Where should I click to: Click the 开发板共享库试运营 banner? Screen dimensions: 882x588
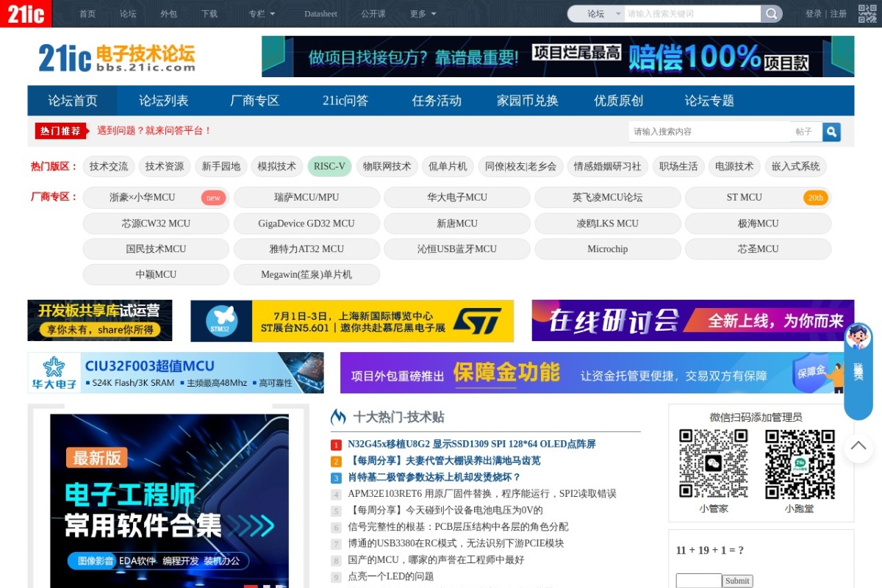pos(100,320)
